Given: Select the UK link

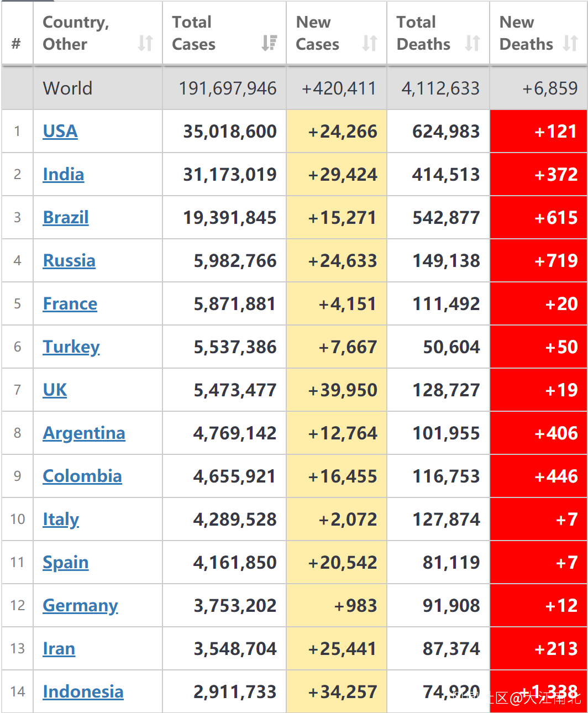Looking at the screenshot, I should pos(55,390).
